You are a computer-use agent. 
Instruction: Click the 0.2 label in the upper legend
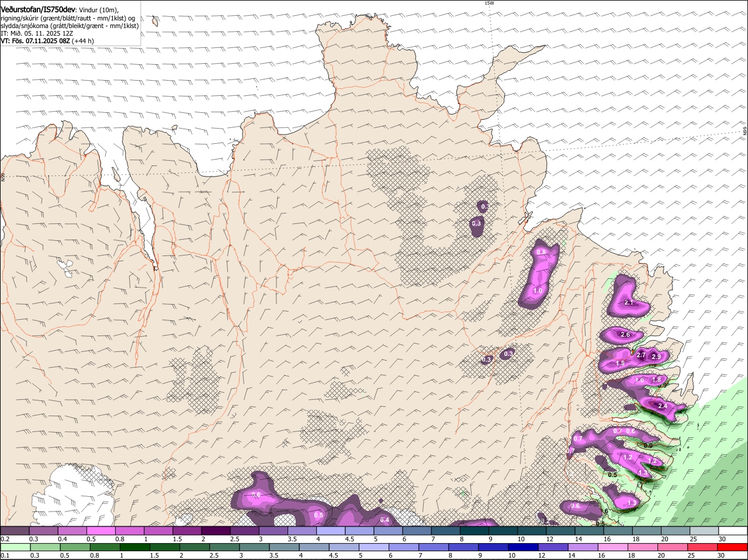[x=5, y=539]
